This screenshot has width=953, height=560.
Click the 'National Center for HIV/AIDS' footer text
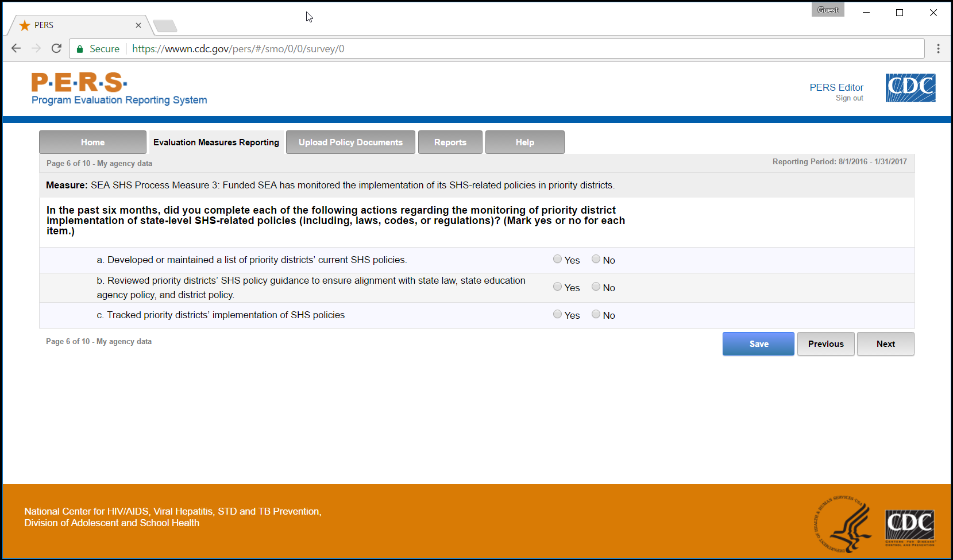pyautogui.click(x=173, y=517)
